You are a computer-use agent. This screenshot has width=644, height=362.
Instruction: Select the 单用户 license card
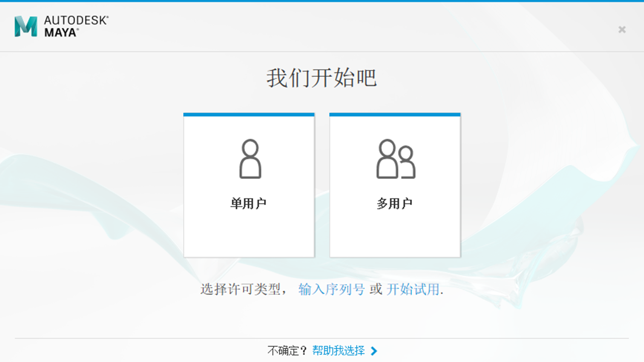click(x=249, y=186)
